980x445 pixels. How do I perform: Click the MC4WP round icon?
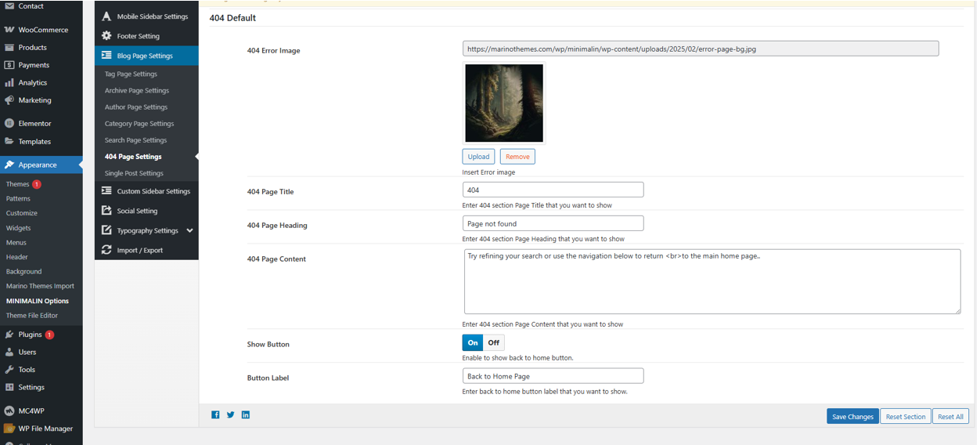click(x=9, y=411)
